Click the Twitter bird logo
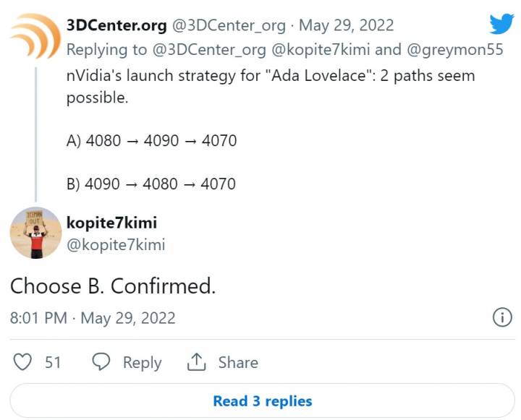521x420 pixels. [501, 24]
